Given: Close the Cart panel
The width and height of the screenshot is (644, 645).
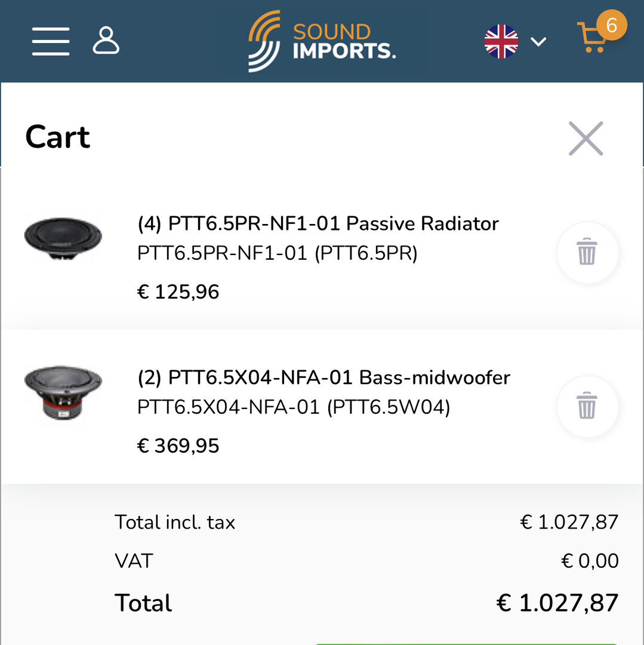Looking at the screenshot, I should pyautogui.click(x=586, y=139).
